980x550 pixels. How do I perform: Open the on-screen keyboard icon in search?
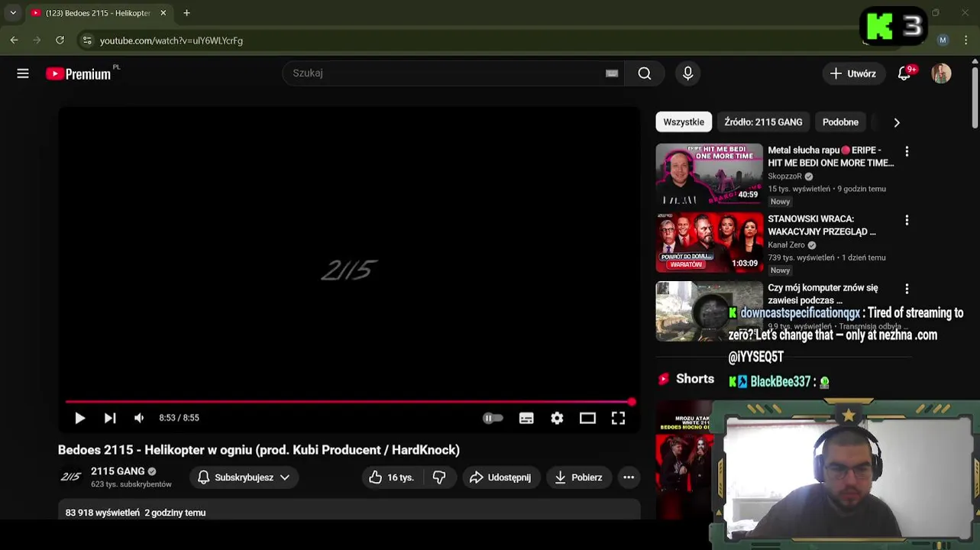point(612,73)
